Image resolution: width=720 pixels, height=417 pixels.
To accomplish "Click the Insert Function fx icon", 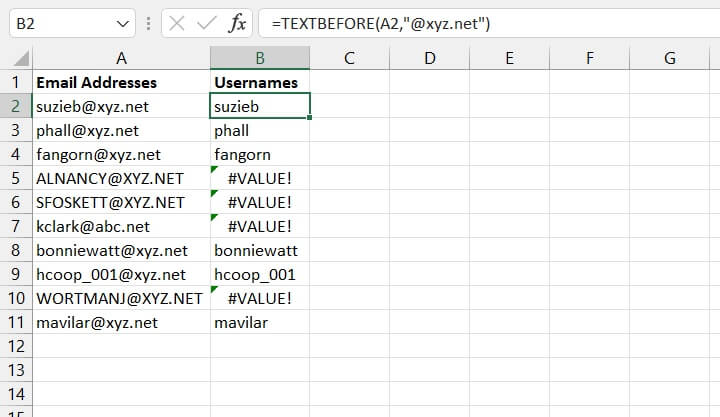I will (238, 24).
